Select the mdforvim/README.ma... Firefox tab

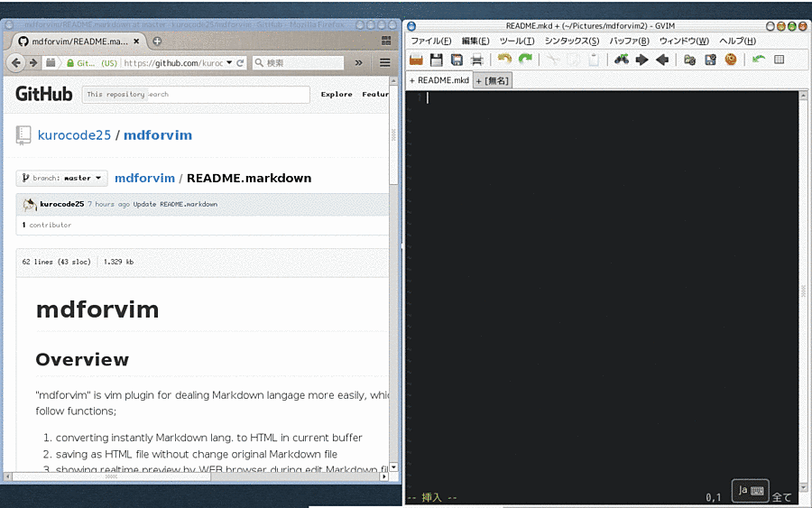pos(78,41)
